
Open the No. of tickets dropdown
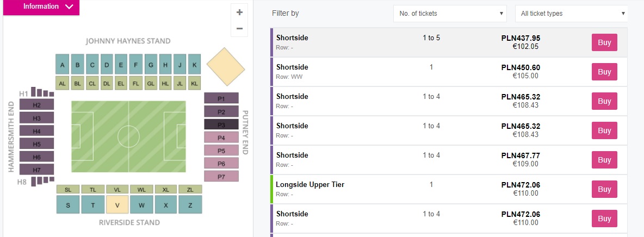[451, 14]
